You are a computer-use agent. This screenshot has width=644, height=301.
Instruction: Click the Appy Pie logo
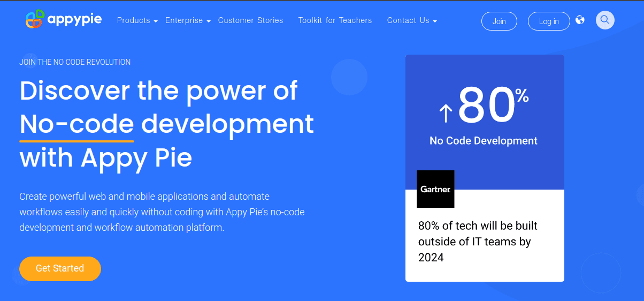[x=63, y=19]
